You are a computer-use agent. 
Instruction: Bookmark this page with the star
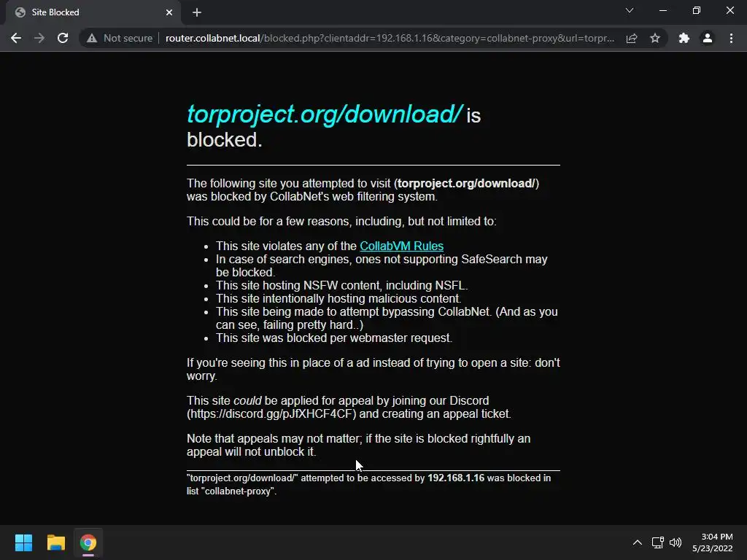pyautogui.click(x=655, y=38)
